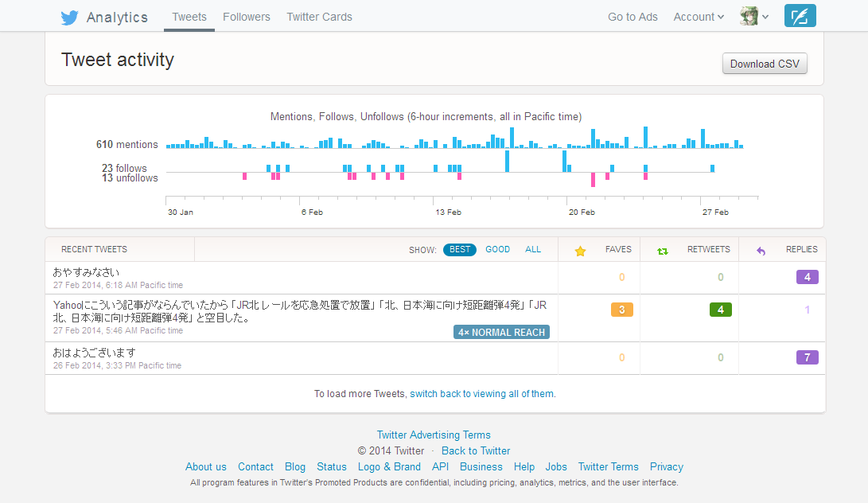Expand the avatar chevron menu
Viewport: 868px width, 503px height.
pos(767,17)
